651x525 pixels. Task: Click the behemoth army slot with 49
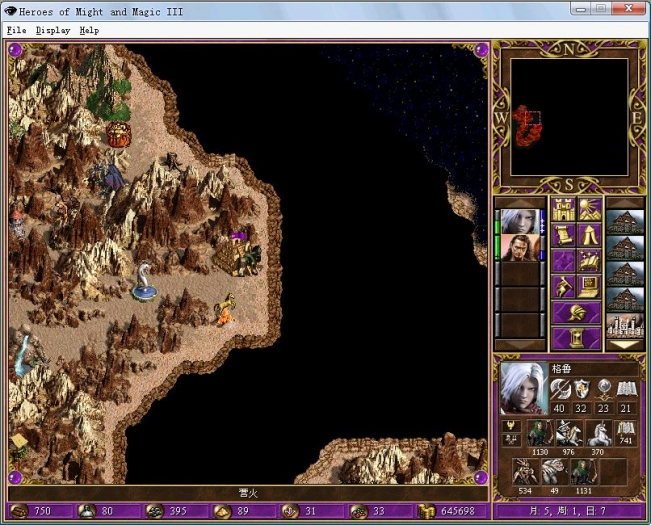click(554, 471)
